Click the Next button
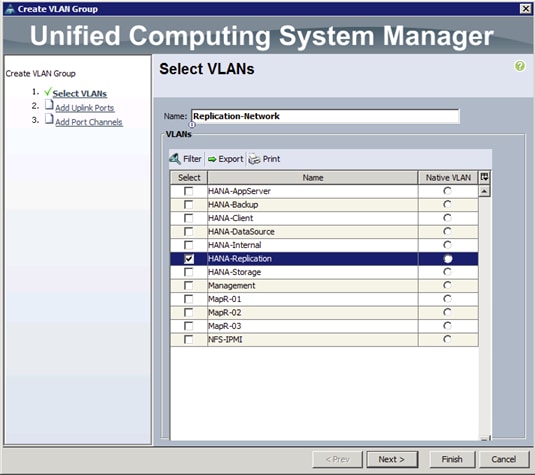Image resolution: width=535 pixels, height=475 pixels. (392, 460)
